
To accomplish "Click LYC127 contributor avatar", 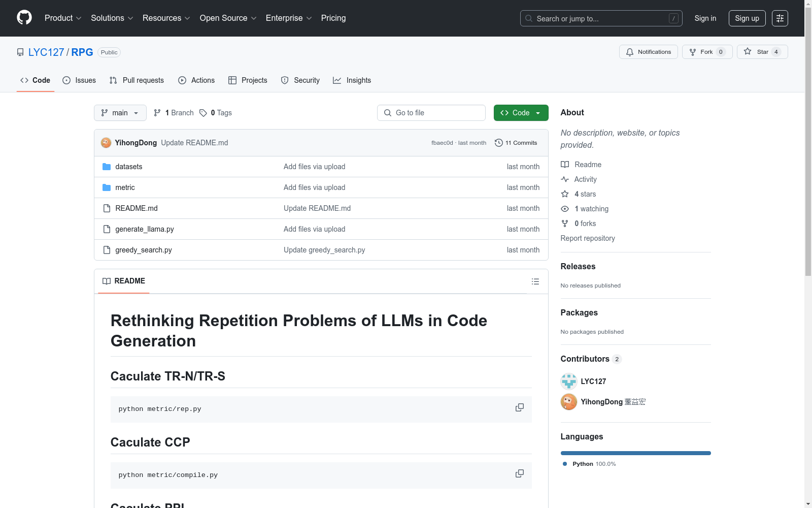I will coord(569,382).
